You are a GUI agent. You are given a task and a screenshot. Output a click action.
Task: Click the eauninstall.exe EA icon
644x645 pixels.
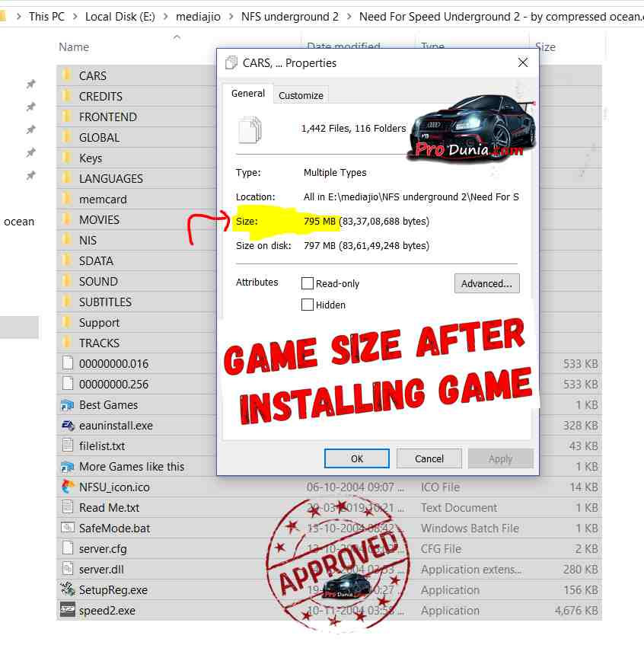tap(68, 426)
